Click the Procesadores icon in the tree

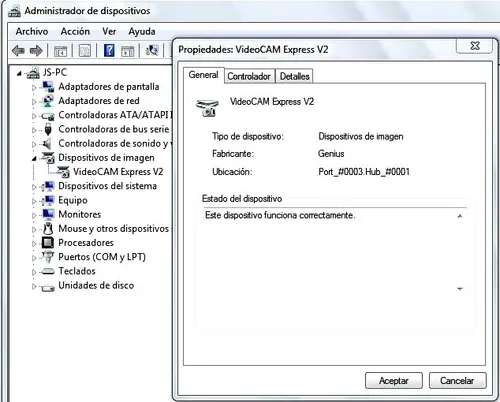48,243
